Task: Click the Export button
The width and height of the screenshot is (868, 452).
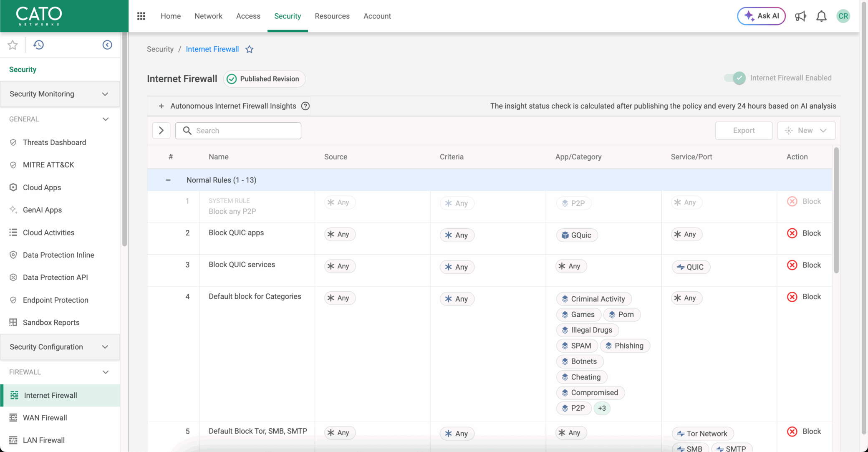Action: [744, 131]
